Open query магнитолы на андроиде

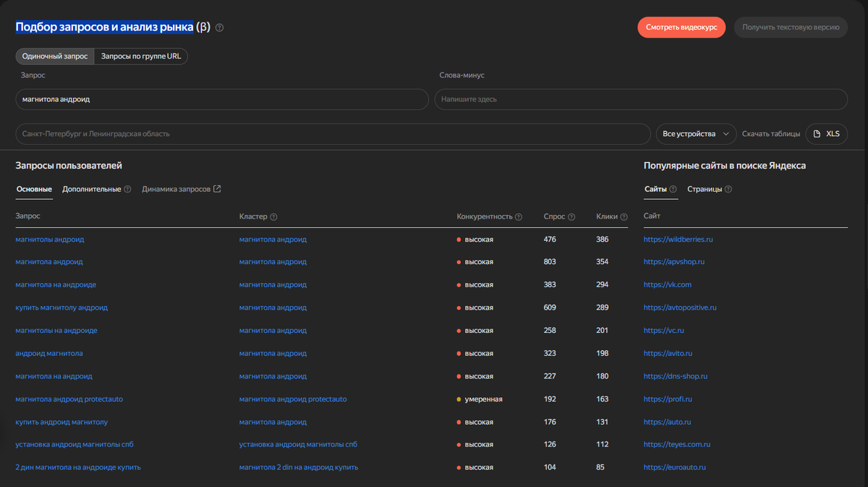click(x=56, y=331)
